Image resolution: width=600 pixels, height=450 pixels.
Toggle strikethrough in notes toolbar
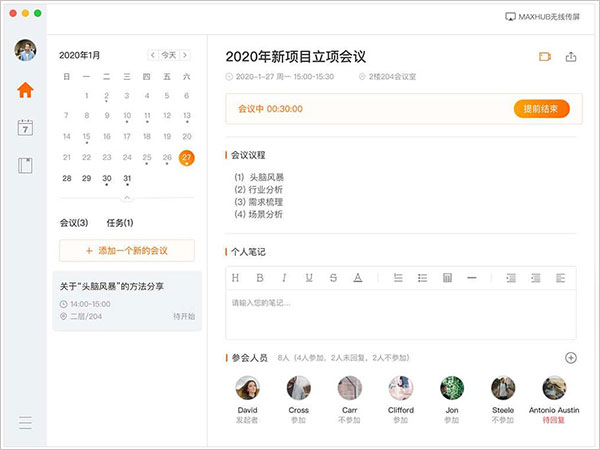[x=333, y=278]
